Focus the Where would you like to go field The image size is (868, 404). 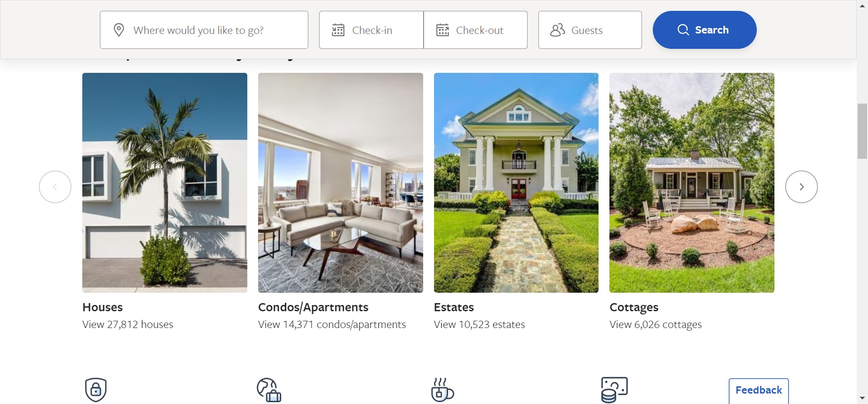point(204,30)
